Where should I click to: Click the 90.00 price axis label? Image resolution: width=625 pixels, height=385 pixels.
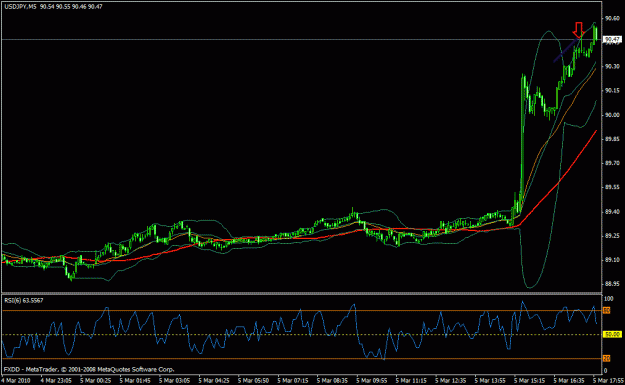tap(612, 115)
